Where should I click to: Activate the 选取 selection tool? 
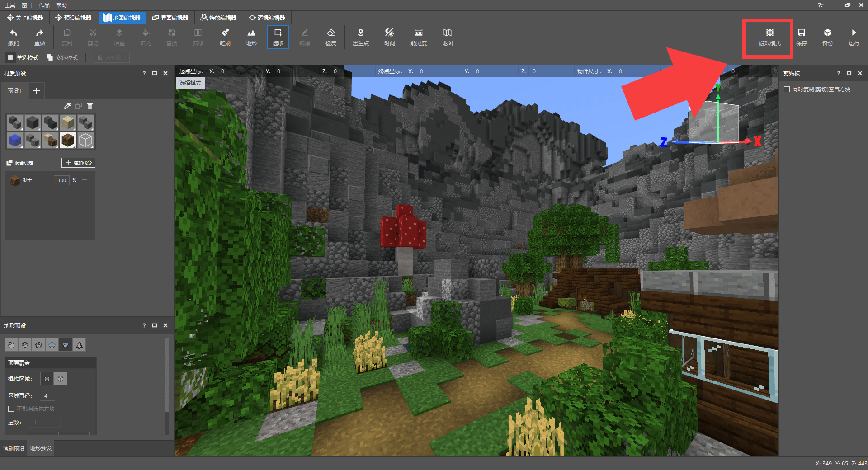coord(278,37)
